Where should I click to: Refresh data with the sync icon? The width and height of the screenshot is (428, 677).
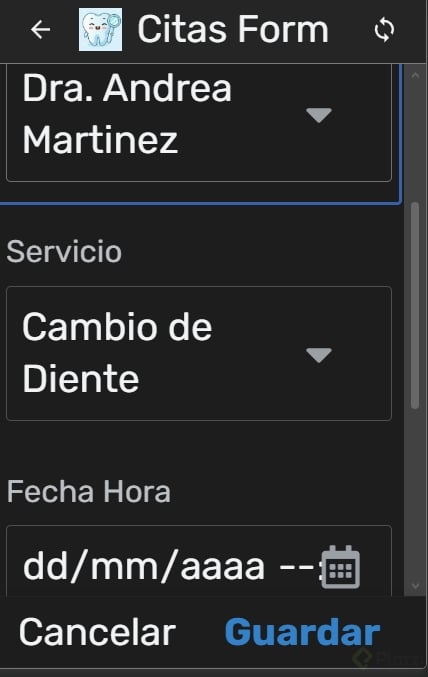pos(384,30)
